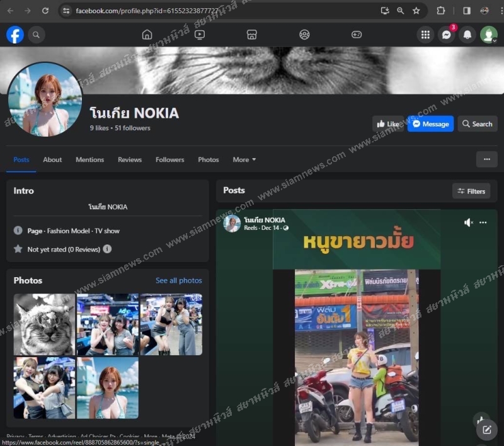This screenshot has width=504, height=446.
Task: Click the browser forward arrow
Action: click(28, 11)
